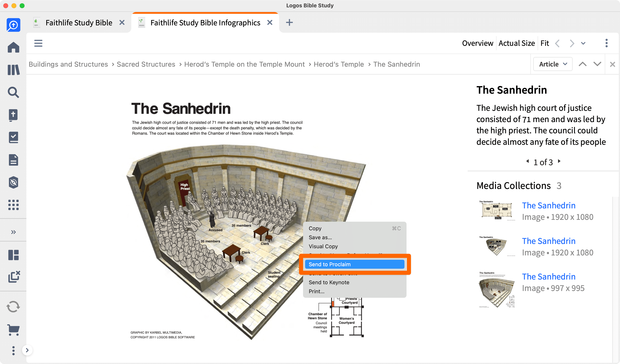Open the panel menu three dots
The height and width of the screenshot is (364, 620).
pyautogui.click(x=607, y=43)
